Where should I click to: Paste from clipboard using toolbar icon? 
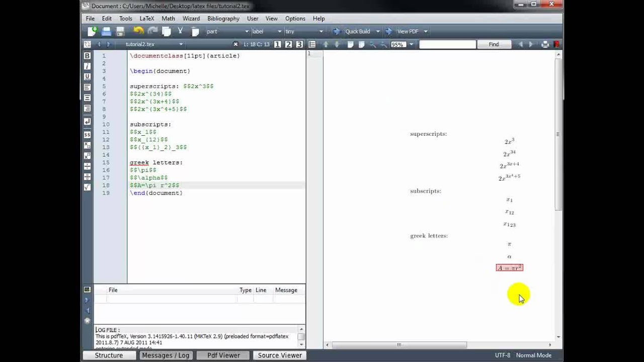[x=195, y=31]
